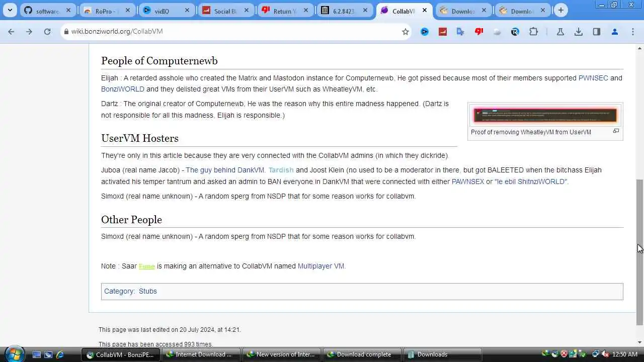Click the UserVM Hosters heading
This screenshot has height=362, width=644.
(140, 138)
